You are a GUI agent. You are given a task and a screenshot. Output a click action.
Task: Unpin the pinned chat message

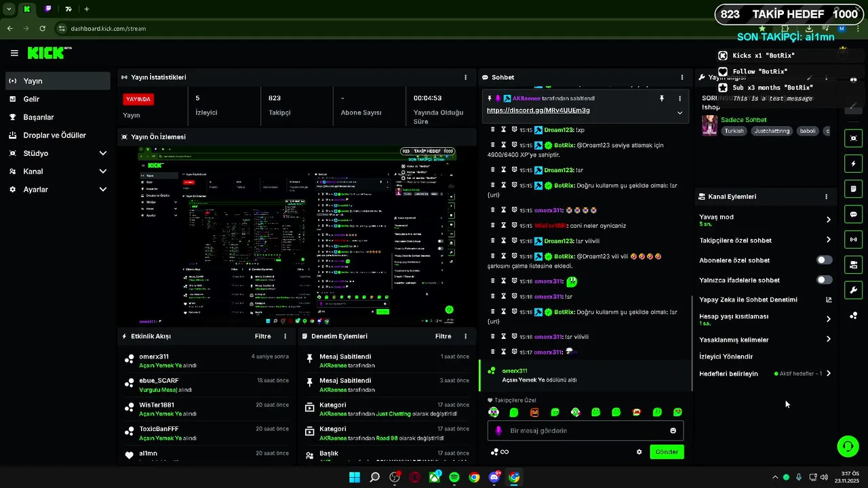point(661,98)
